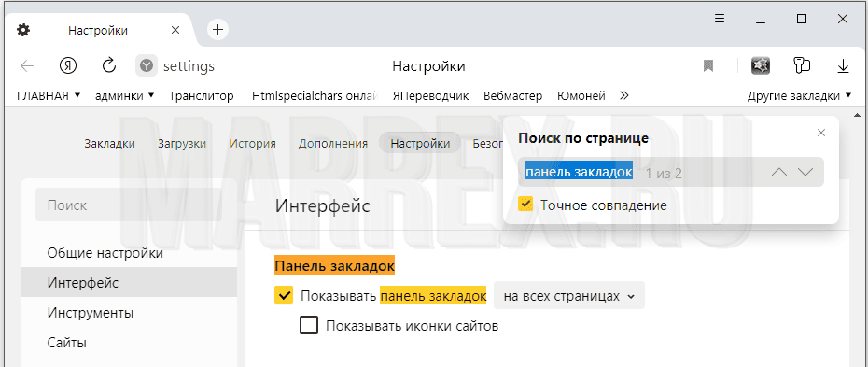
Task: Switch to the Дополнения tab
Action: tap(332, 144)
